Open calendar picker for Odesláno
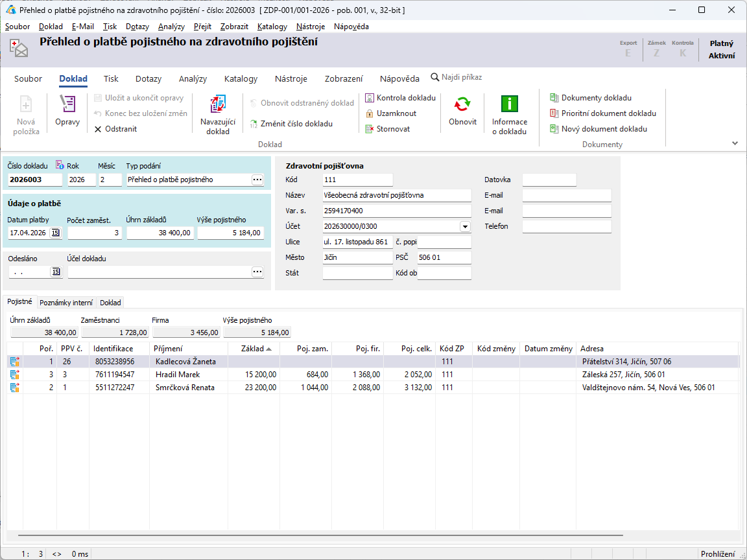747x560 pixels. (x=56, y=272)
